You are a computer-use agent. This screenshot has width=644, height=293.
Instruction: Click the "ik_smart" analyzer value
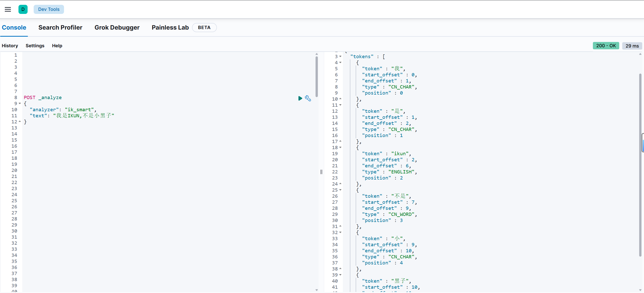79,110
